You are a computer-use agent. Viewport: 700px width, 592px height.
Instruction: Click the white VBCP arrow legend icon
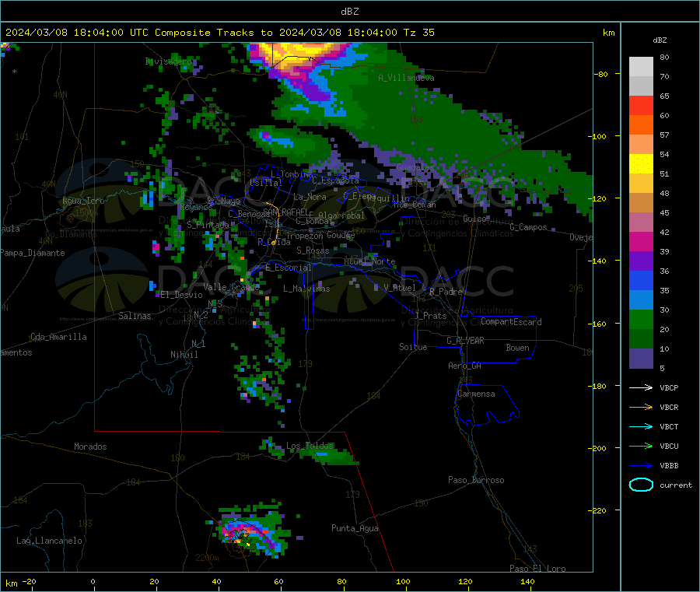(641, 387)
